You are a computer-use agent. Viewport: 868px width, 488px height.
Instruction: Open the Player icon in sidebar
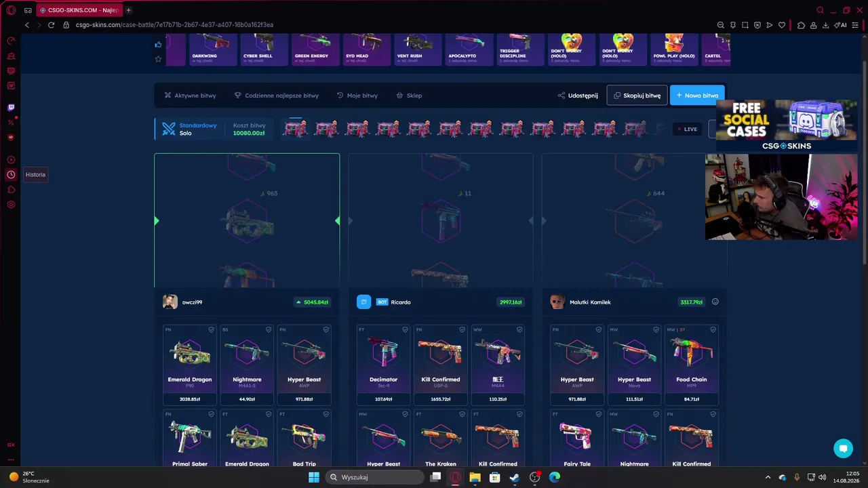[11, 159]
